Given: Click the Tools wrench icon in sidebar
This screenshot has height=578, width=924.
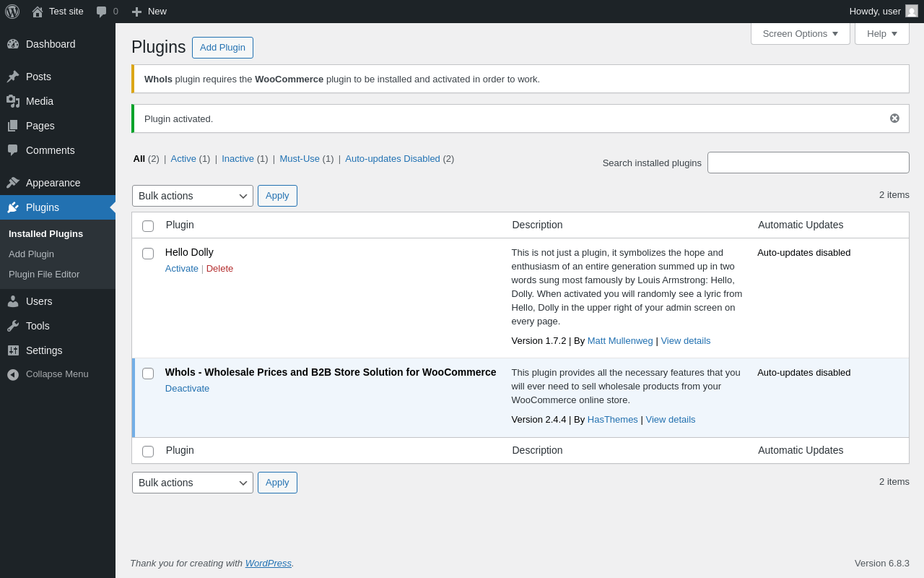Looking at the screenshot, I should (13, 326).
